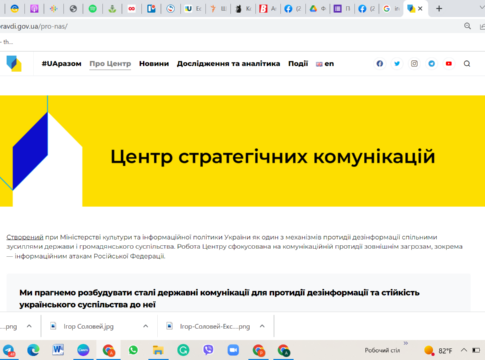Image resolution: width=485 pixels, height=360 pixels.
Task: Open the Twitter icon in site header
Action: tap(397, 63)
